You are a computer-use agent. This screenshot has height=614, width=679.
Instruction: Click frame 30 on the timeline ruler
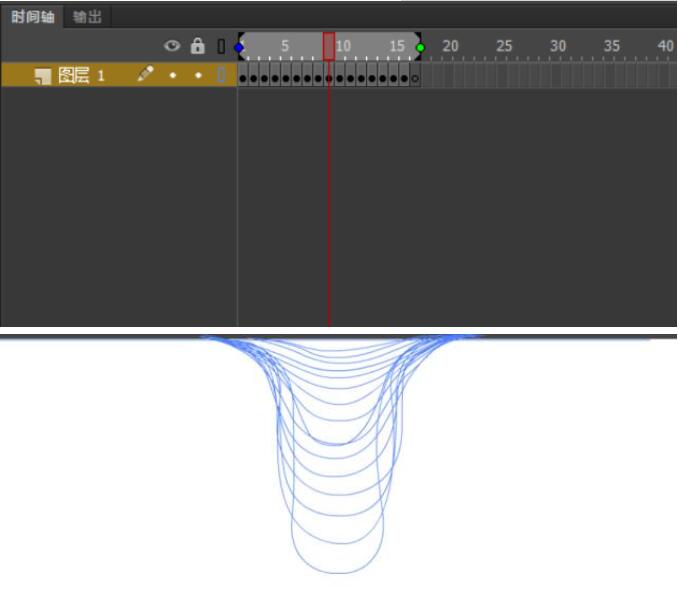558,46
